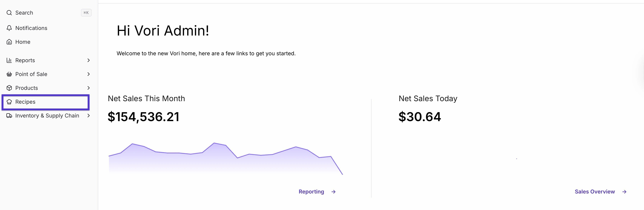644x210 pixels.
Task: Click the Search field in sidebar
Action: 45,13
